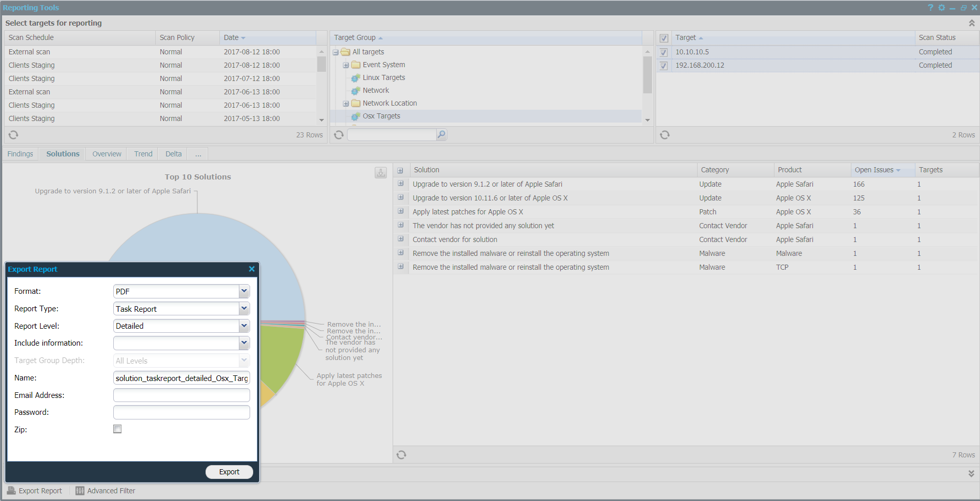Close the Export Report dialog

point(252,269)
